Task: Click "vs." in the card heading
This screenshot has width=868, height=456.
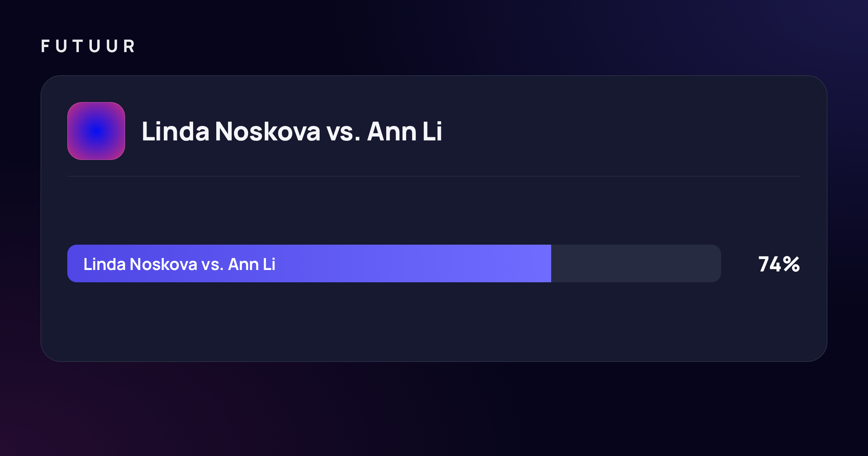Action: (x=343, y=131)
